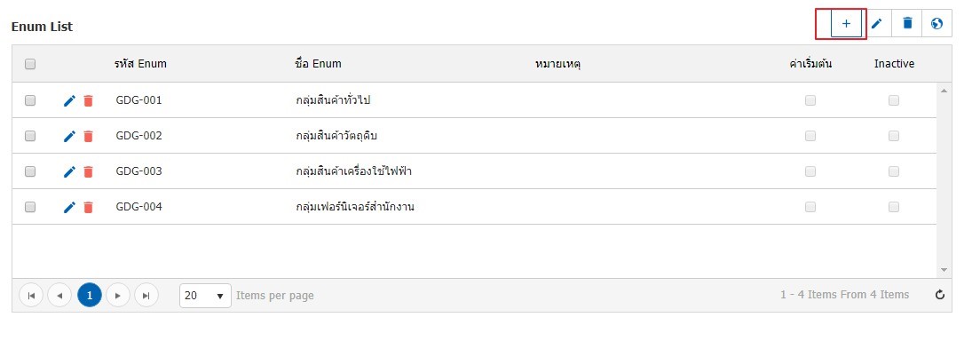
Task: Delete the GDG-004 row with trash icon
Action: pyautogui.click(x=88, y=207)
